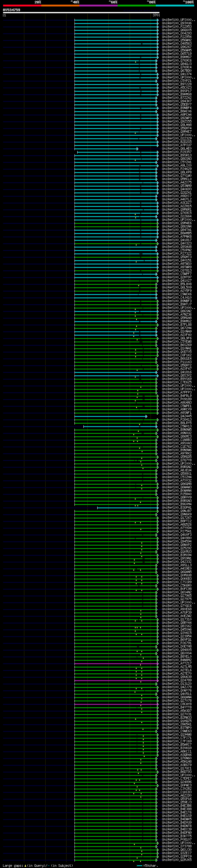Screen dimensions: 197x868
Task: Click hit label UniRef100_Q42445
Action: pyautogui.click(x=177, y=416)
